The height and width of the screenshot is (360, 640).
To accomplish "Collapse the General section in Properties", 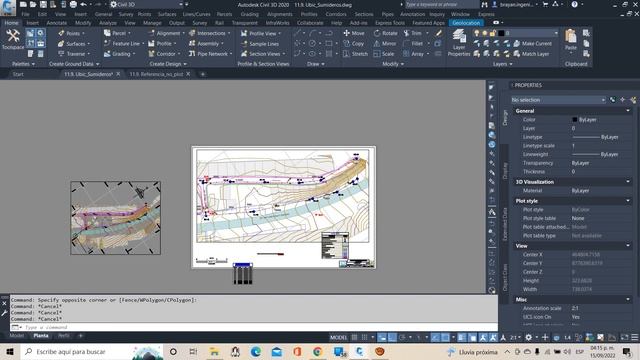I will pos(628,111).
